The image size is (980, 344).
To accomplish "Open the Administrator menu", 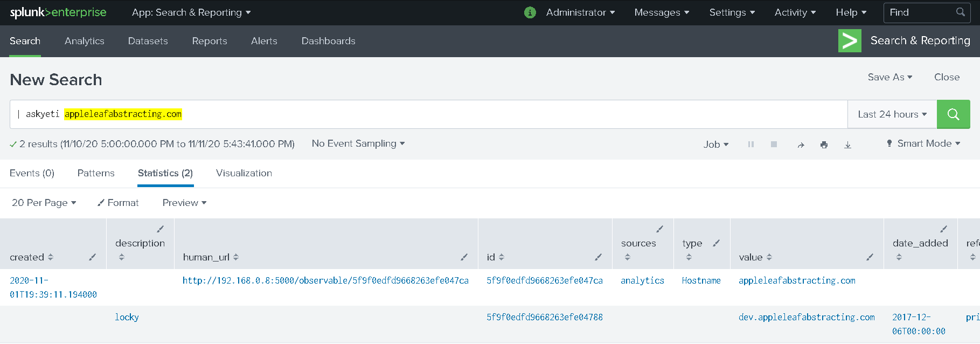I will 580,12.
